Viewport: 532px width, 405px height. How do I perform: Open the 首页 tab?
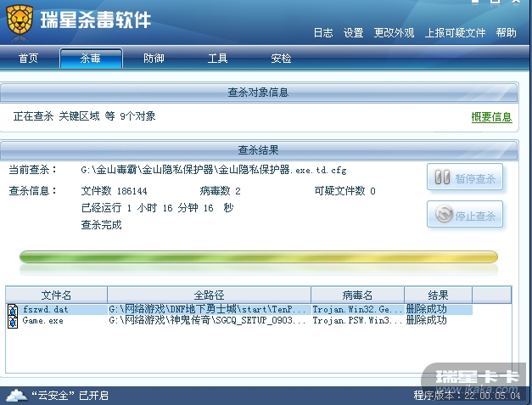29,59
